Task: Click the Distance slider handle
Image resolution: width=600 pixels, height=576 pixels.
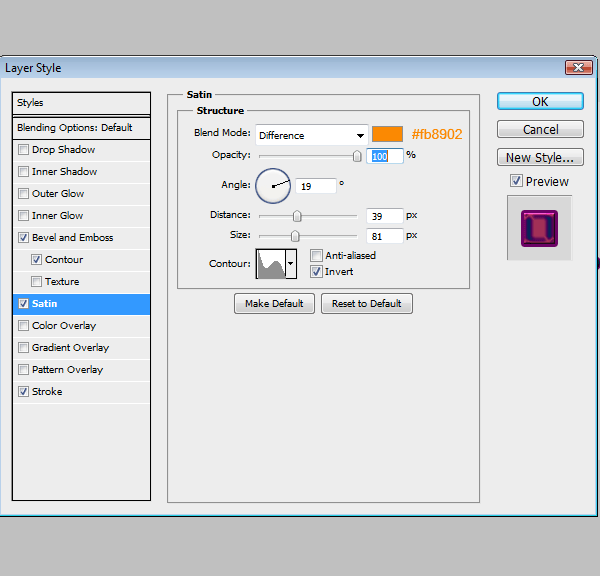Action: pyautogui.click(x=297, y=216)
